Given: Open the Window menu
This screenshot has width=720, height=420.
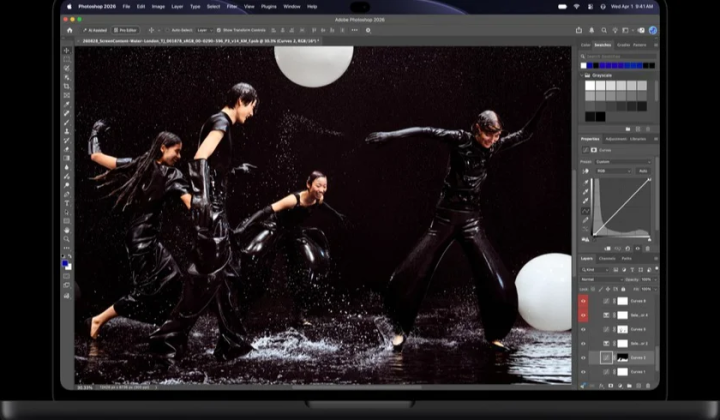Looking at the screenshot, I should [x=292, y=6].
